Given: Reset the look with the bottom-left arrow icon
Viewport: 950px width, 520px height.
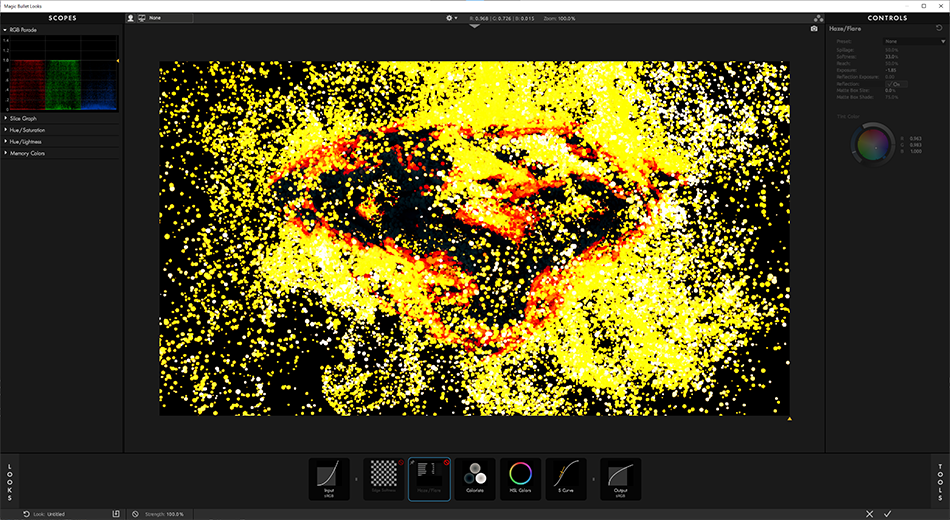Looking at the screenshot, I should tap(26, 514).
